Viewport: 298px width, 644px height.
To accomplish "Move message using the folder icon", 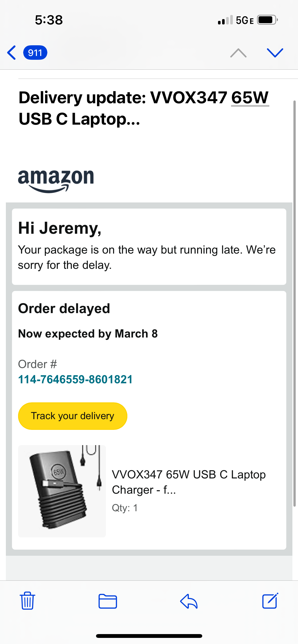I will click(x=108, y=601).
